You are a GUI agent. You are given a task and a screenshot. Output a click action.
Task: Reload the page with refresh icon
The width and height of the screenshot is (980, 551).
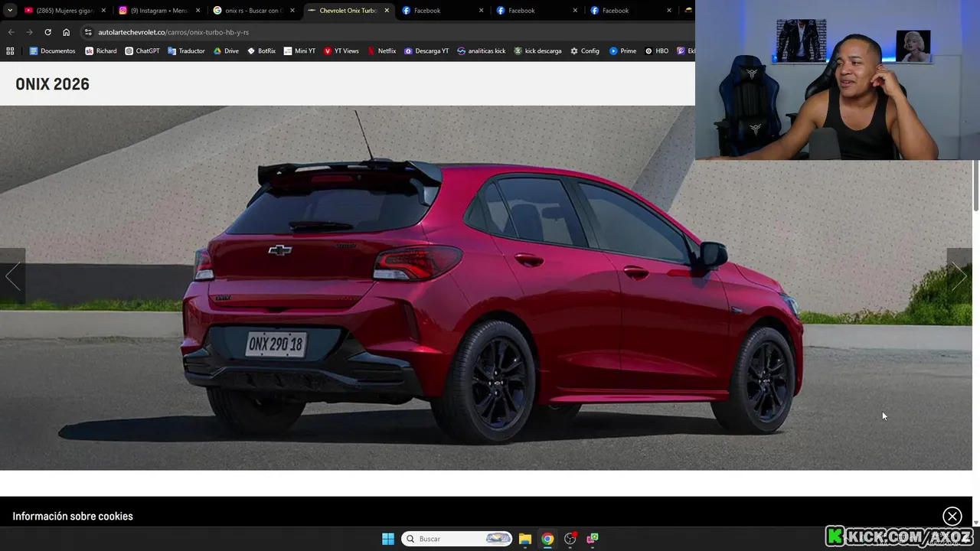pos(47,32)
